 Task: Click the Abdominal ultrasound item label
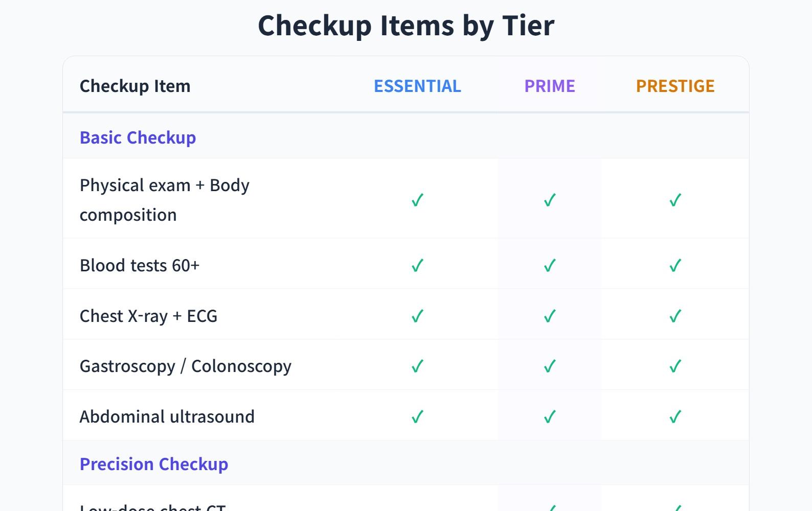pyautogui.click(x=167, y=416)
